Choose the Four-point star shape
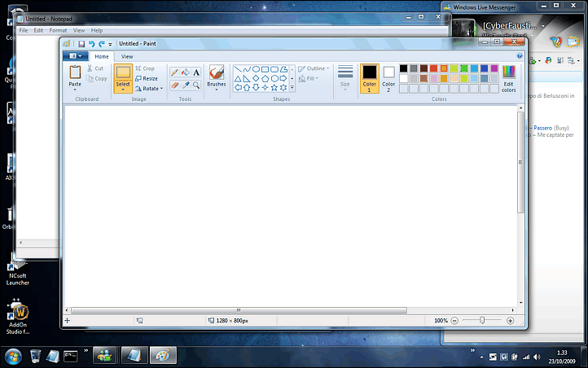Viewport: 588px width, 368px height. pos(265,88)
